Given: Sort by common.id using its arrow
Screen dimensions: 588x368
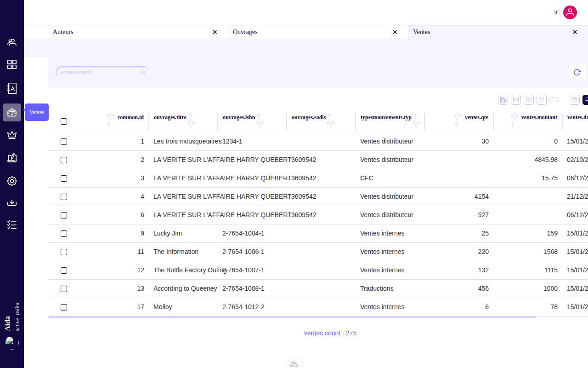Looking at the screenshot, I should pyautogui.click(x=109, y=126).
